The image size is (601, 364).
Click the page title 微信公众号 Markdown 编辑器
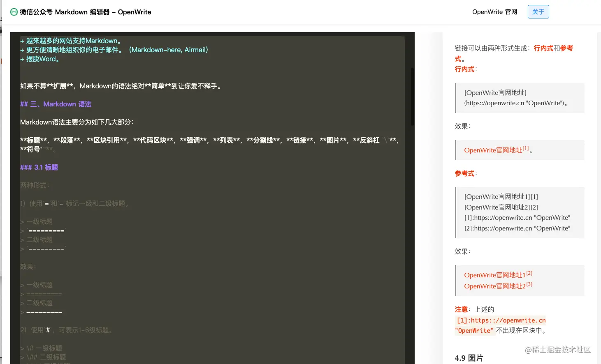(85, 12)
